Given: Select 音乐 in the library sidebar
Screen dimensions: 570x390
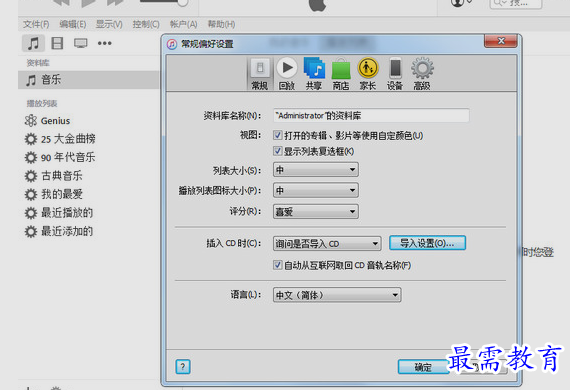Looking at the screenshot, I should click(x=89, y=80).
